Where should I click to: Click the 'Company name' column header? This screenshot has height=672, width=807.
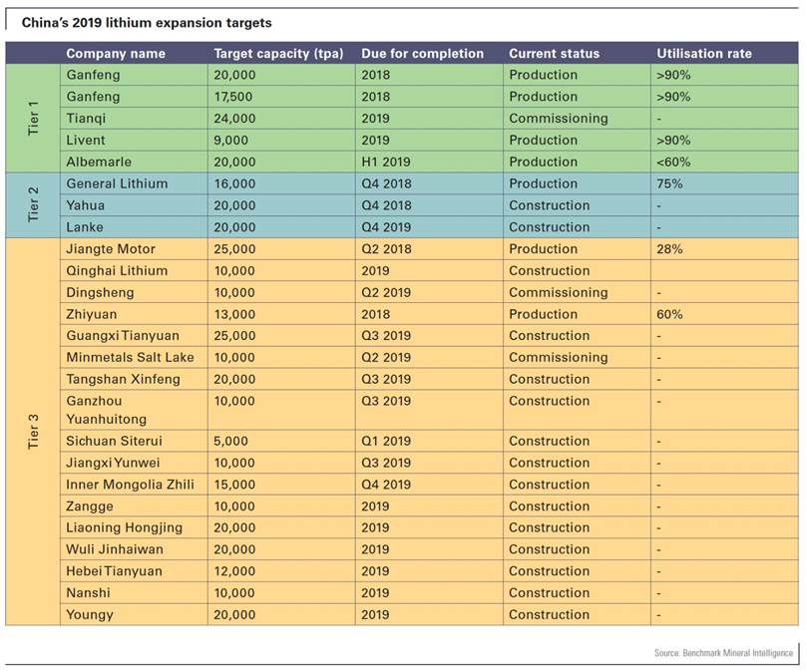click(116, 54)
